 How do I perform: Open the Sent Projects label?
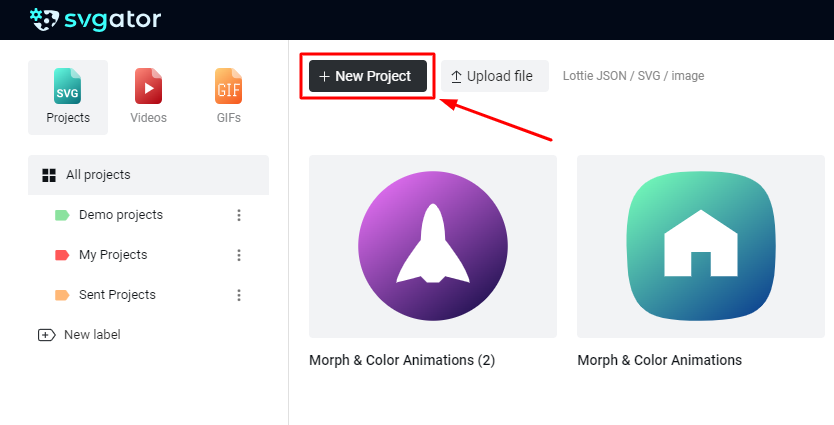(x=117, y=295)
